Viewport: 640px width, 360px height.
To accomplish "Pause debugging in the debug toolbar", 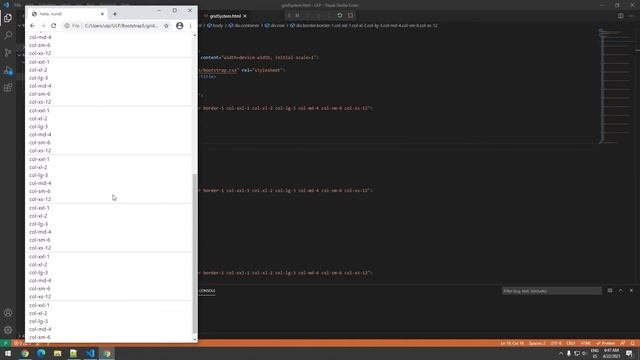I will 297,16.
